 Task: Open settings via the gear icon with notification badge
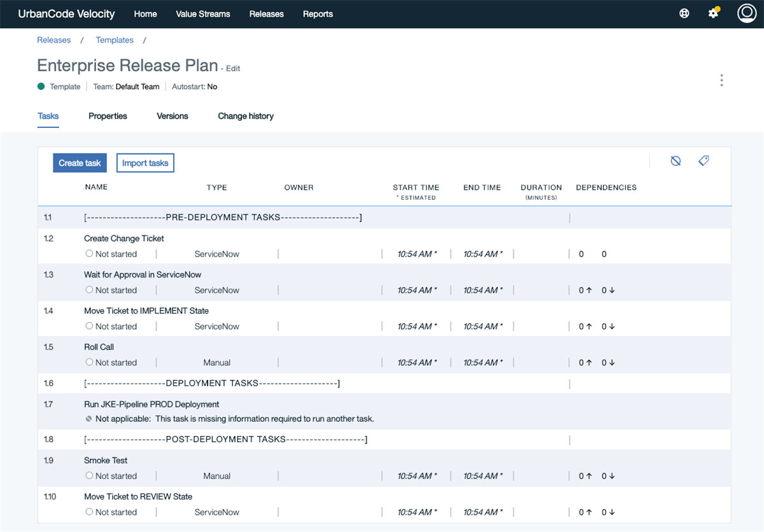click(713, 13)
